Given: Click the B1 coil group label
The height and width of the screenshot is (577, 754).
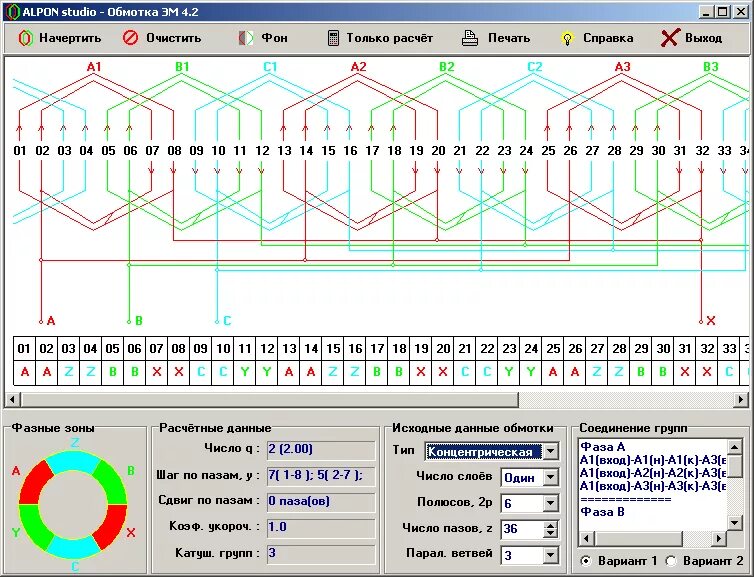Looking at the screenshot, I should 182,66.
